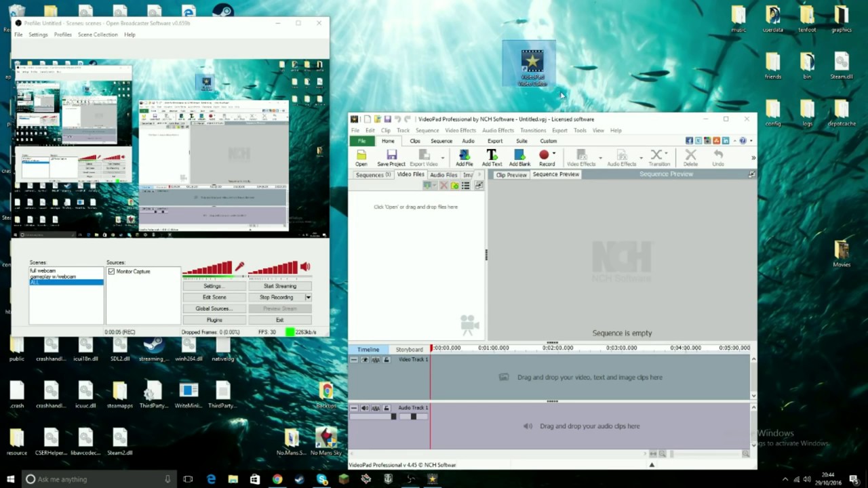Toggle link button on Audio Track 1
The height and width of the screenshot is (488, 868).
[x=376, y=408]
